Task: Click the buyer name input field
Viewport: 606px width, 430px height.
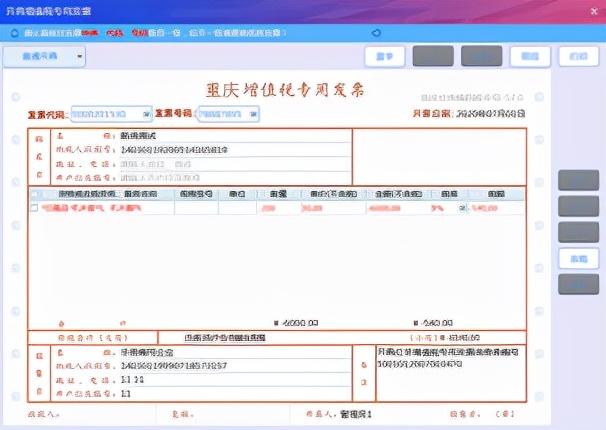Action: click(x=235, y=136)
